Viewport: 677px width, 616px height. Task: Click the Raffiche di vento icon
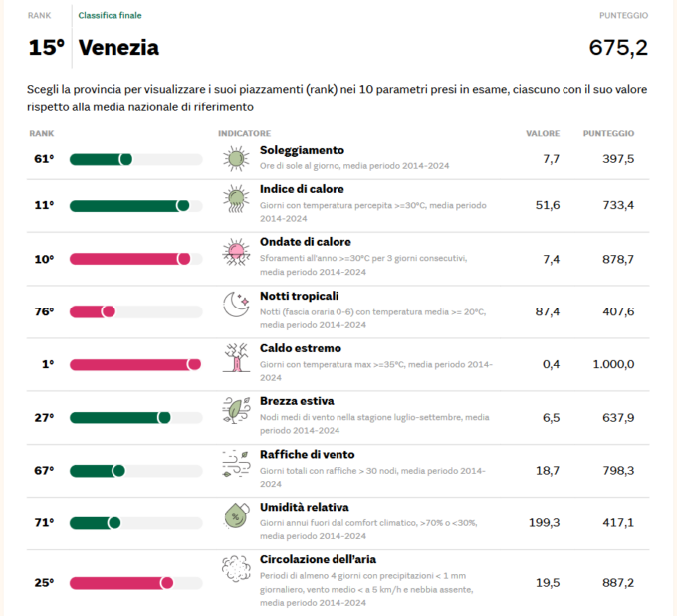(236, 463)
